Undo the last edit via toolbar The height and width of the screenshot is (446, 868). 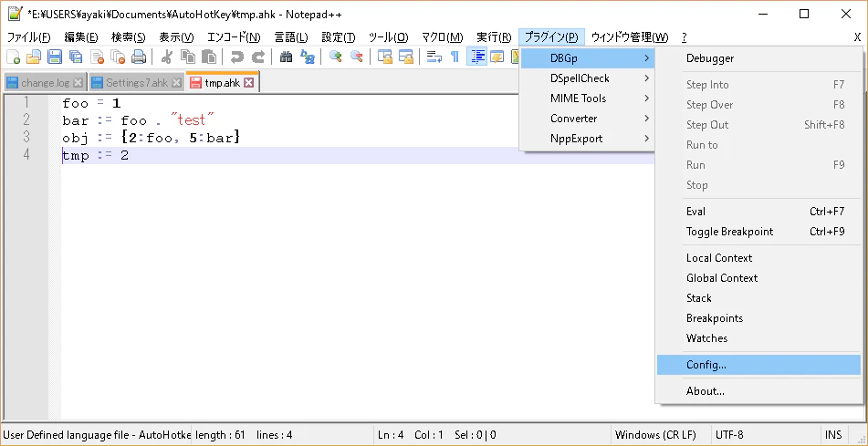point(237,57)
